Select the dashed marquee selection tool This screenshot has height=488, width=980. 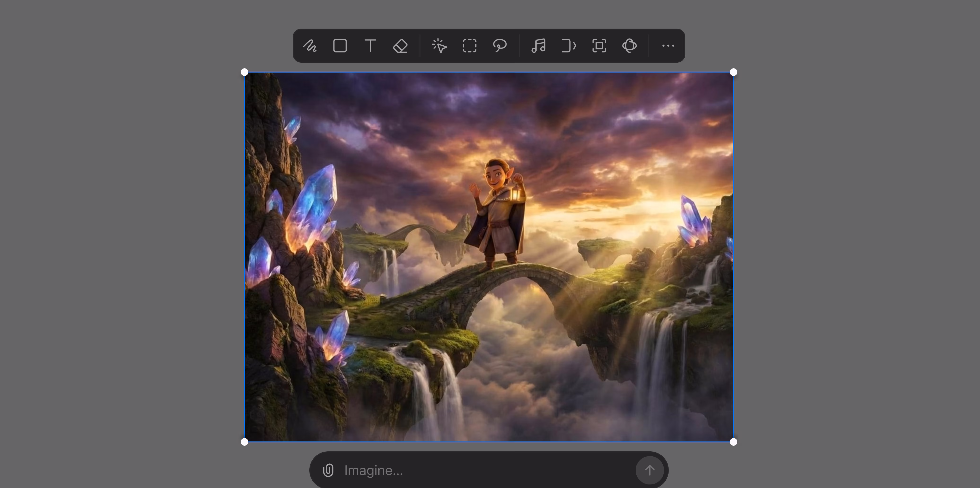coord(469,46)
